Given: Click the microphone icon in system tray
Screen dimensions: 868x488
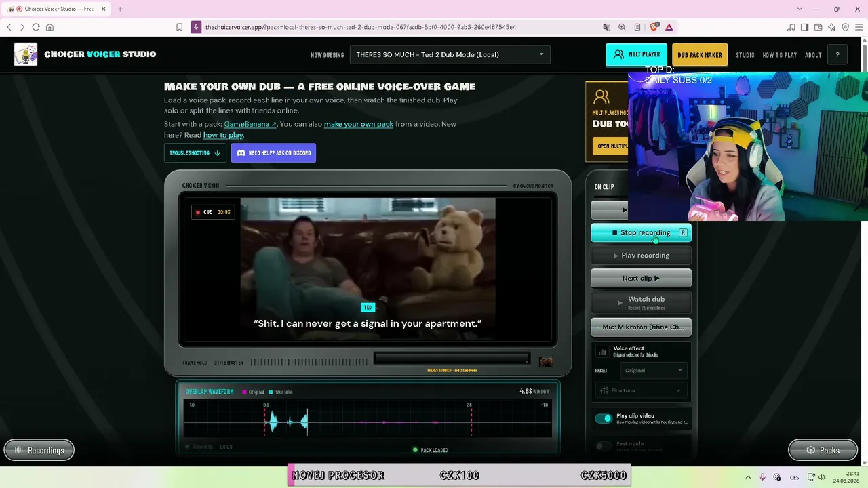Looking at the screenshot, I should click(x=763, y=477).
